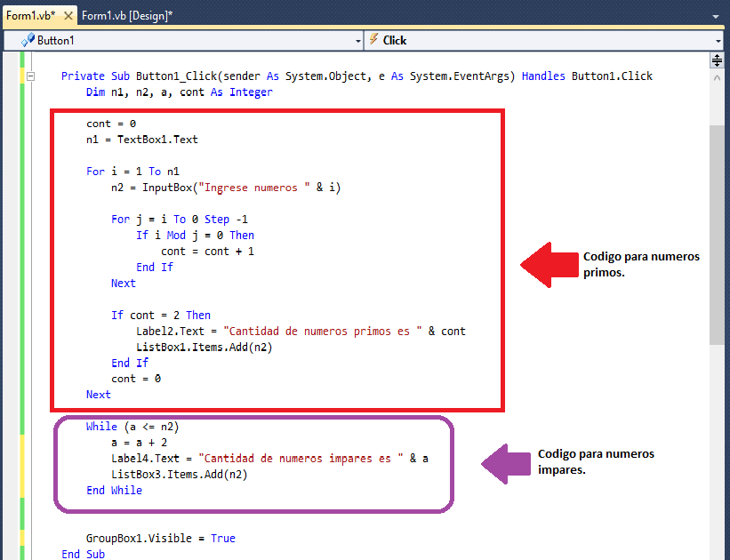This screenshot has height=560, width=730.
Task: Click the 'Codigo para numeros primos.' label
Action: (x=640, y=264)
